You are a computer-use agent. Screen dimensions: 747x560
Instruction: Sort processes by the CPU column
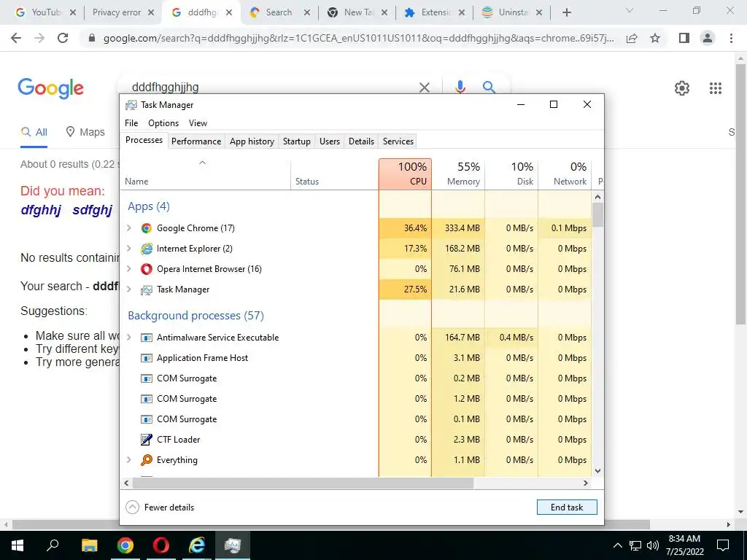click(406, 174)
